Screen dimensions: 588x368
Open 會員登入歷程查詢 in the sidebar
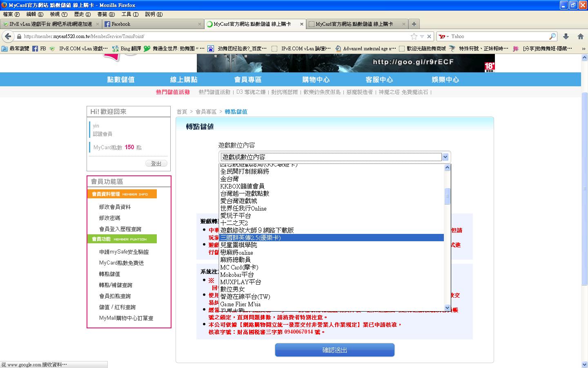(120, 229)
